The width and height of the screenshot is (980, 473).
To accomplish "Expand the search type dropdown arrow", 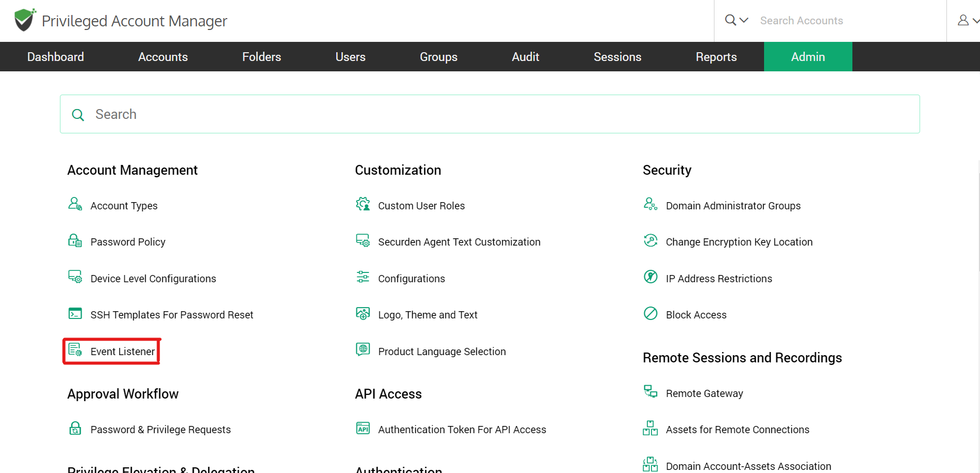I will 744,20.
